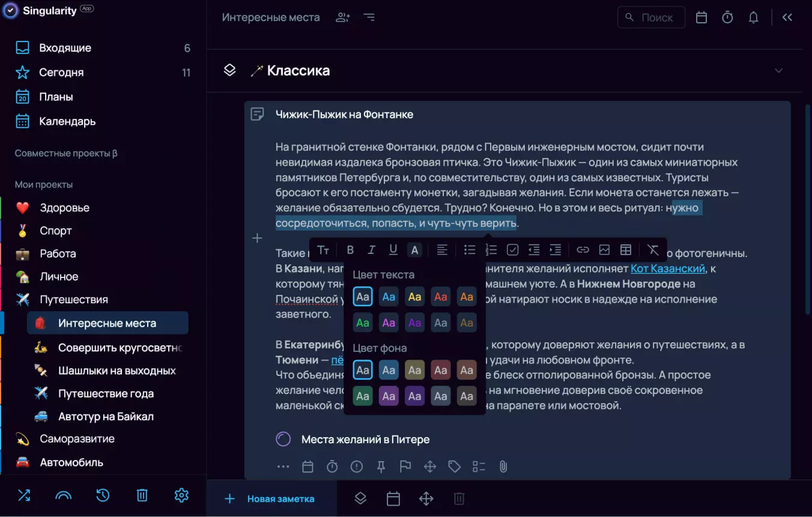Select the orange text color
The width and height of the screenshot is (812, 517).
click(467, 297)
